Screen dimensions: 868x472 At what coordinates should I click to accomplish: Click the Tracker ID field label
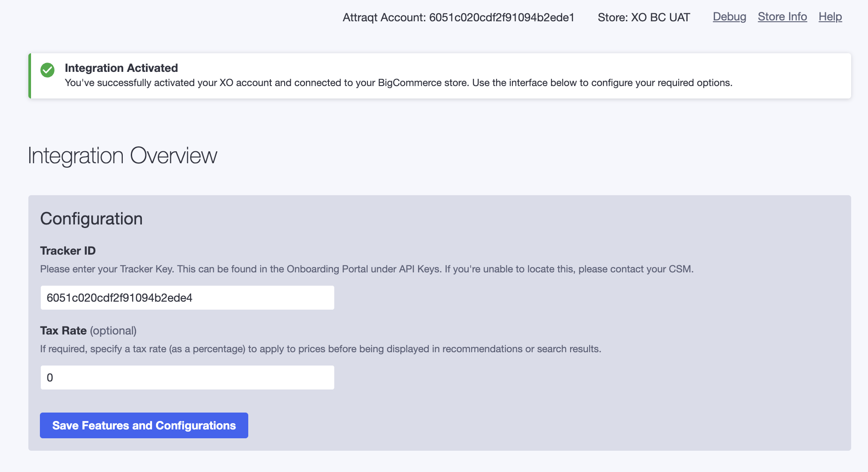click(68, 251)
